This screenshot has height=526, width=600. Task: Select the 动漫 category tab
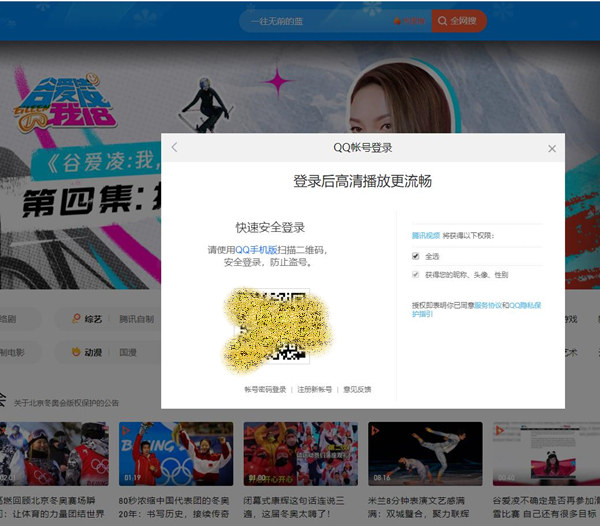(92, 352)
